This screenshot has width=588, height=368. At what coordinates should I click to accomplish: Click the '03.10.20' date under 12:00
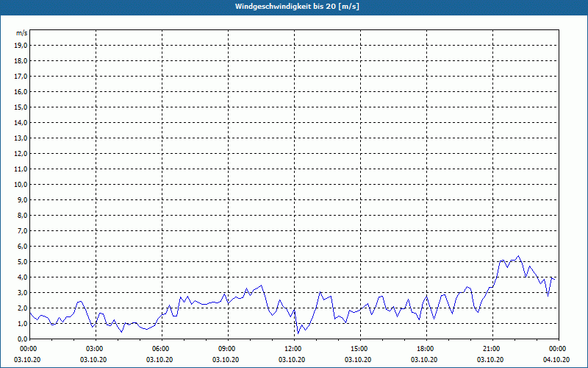click(x=292, y=360)
